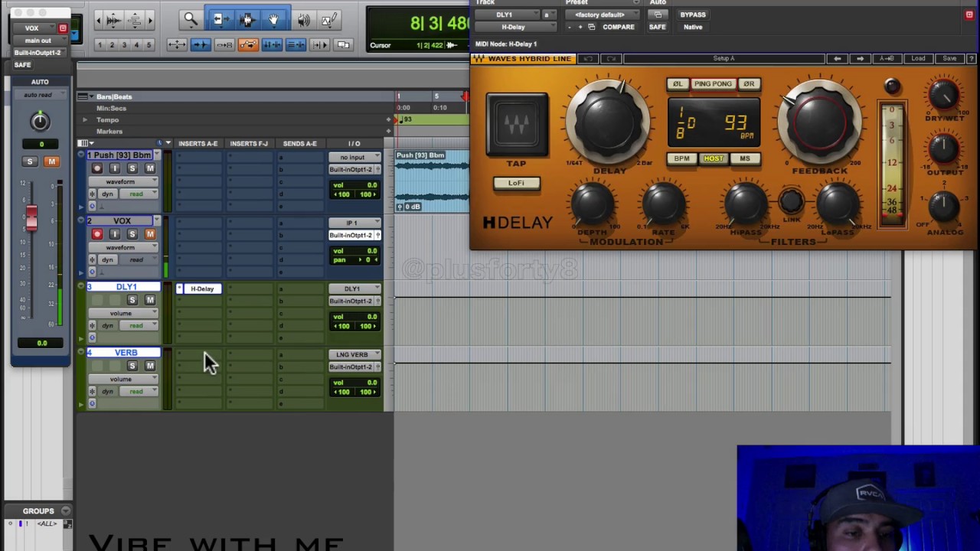980x551 pixels.
Task: Open the H-Delay insert on DLY1
Action: [x=202, y=289]
